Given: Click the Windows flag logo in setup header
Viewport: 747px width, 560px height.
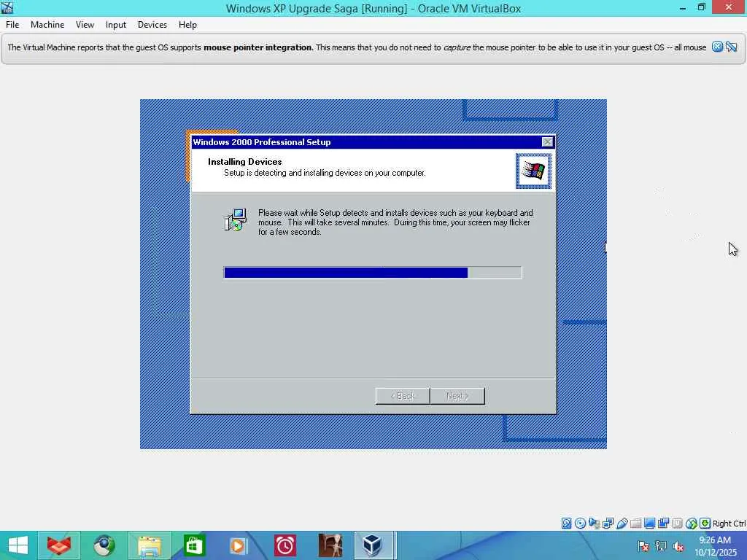Looking at the screenshot, I should (x=533, y=171).
